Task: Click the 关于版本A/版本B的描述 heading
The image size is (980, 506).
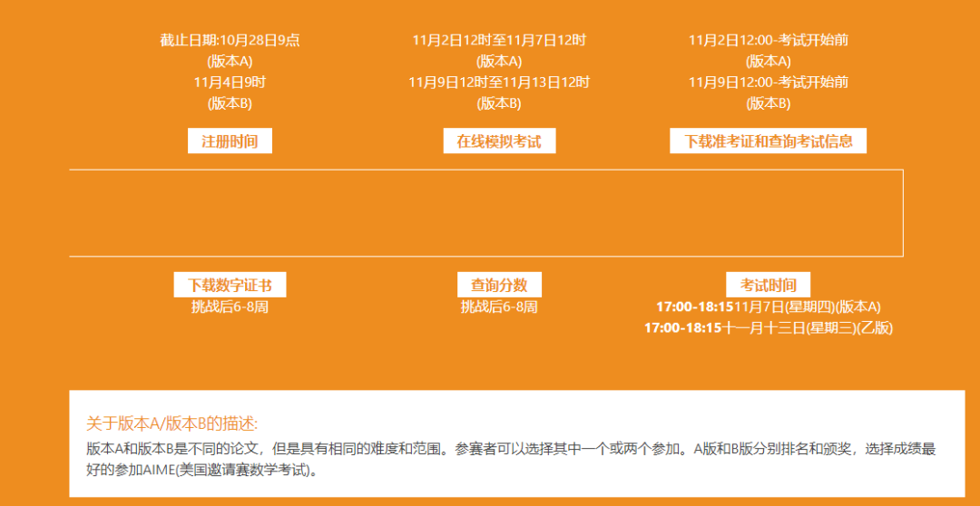Action: [172, 423]
